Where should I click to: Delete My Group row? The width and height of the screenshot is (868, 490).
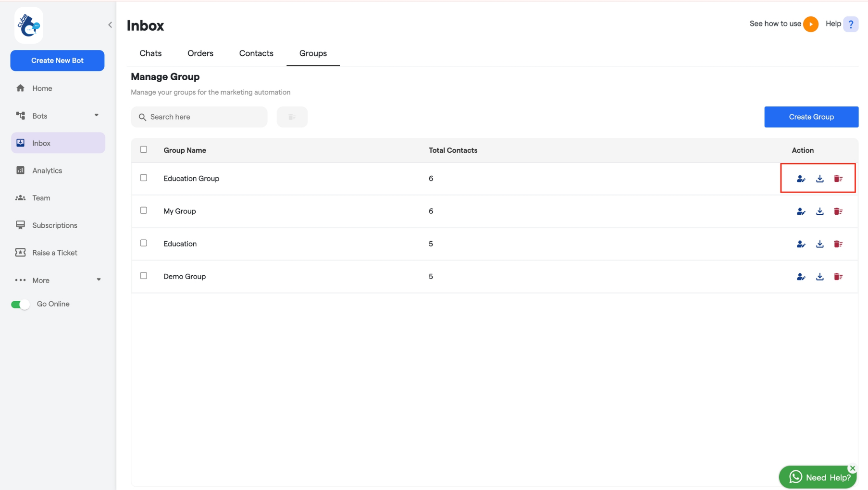(x=838, y=211)
